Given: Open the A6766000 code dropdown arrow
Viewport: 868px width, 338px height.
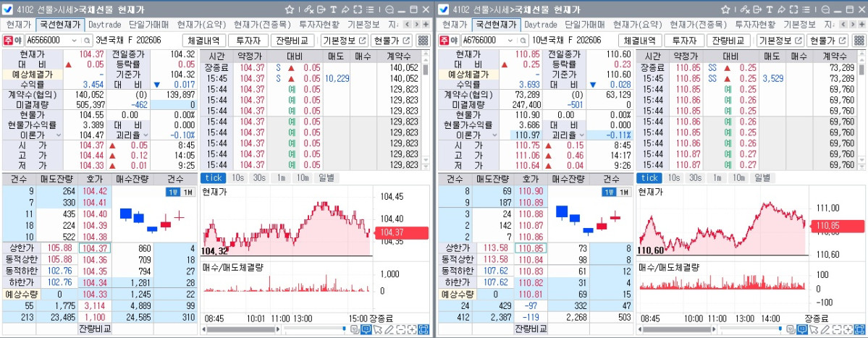Looking at the screenshot, I should (510, 41).
